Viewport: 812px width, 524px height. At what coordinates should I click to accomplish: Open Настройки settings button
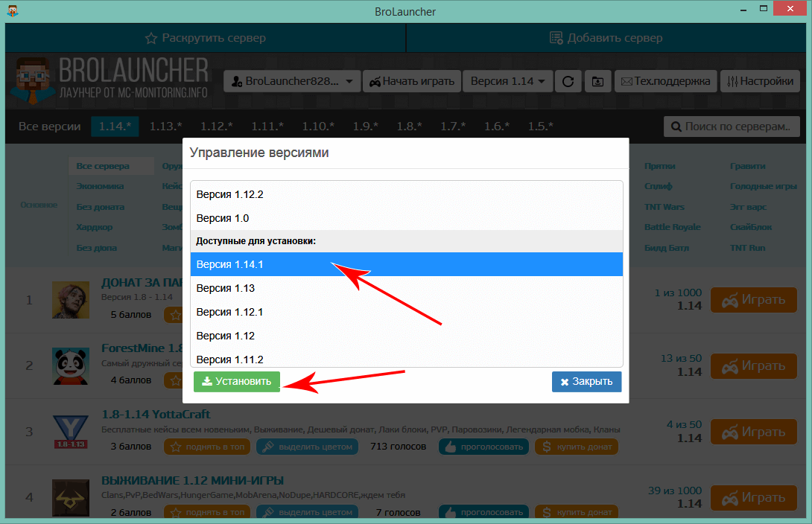point(760,81)
